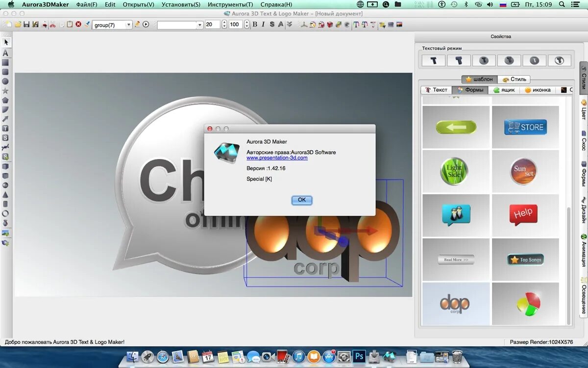Screen dimensions: 588x368
Task: Delete object using the red X icon
Action: pyautogui.click(x=78, y=25)
